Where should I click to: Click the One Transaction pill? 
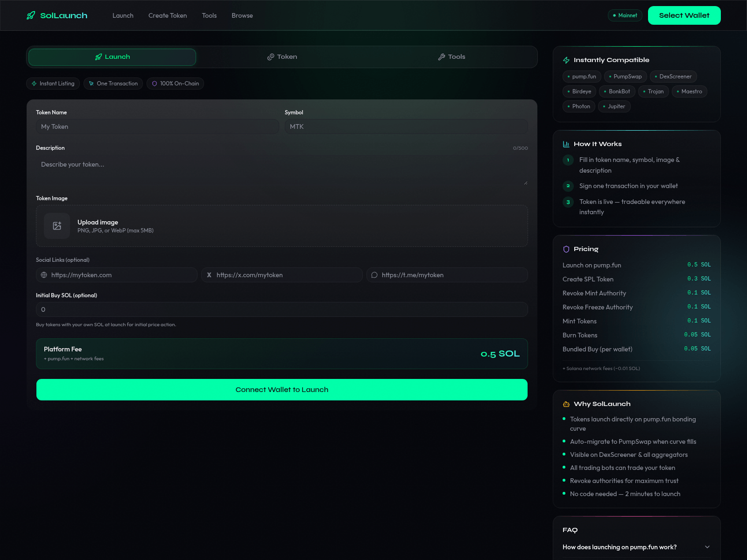tap(113, 84)
